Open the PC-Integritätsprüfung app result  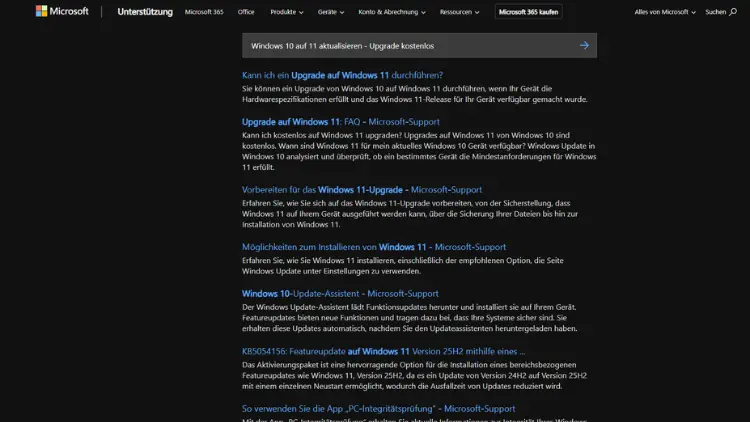pos(378,409)
